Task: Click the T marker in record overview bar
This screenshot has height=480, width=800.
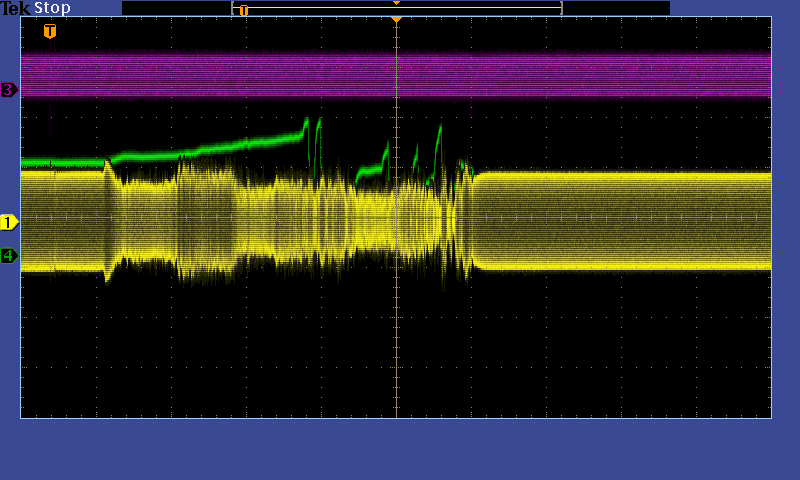Action: (x=243, y=10)
